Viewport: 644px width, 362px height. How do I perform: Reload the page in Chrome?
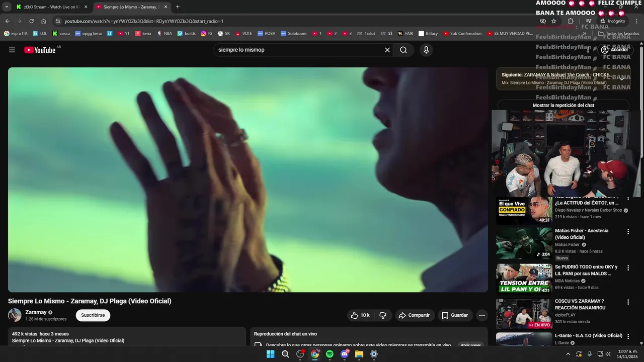click(31, 21)
